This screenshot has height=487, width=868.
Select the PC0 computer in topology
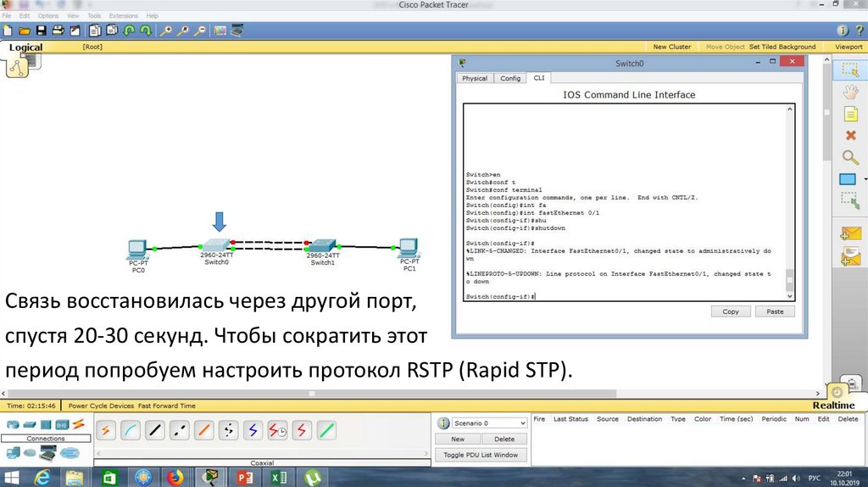[x=137, y=250]
